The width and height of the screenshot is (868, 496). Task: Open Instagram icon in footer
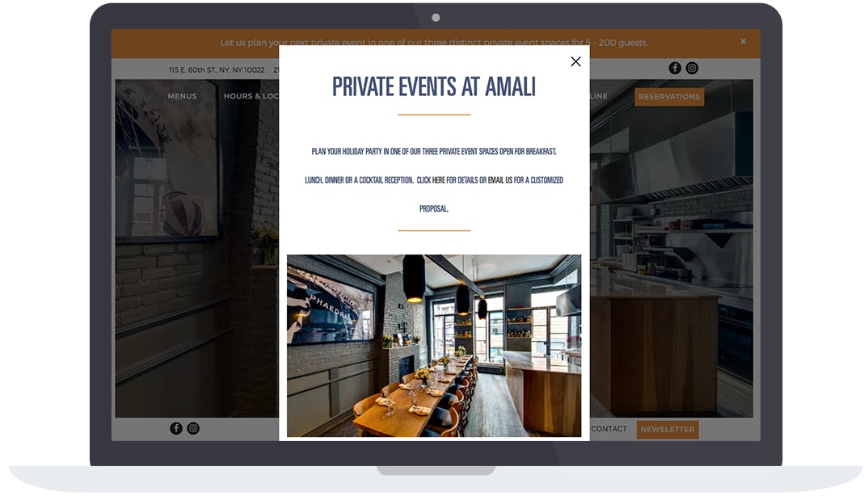click(x=193, y=428)
